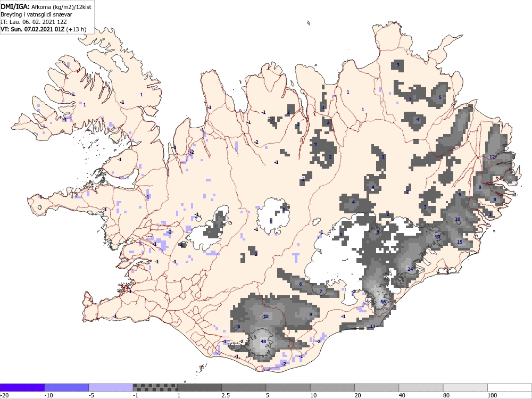The width and height of the screenshot is (532, 399).
Task: Click the "-10" legend scale label
Action: [48, 395]
